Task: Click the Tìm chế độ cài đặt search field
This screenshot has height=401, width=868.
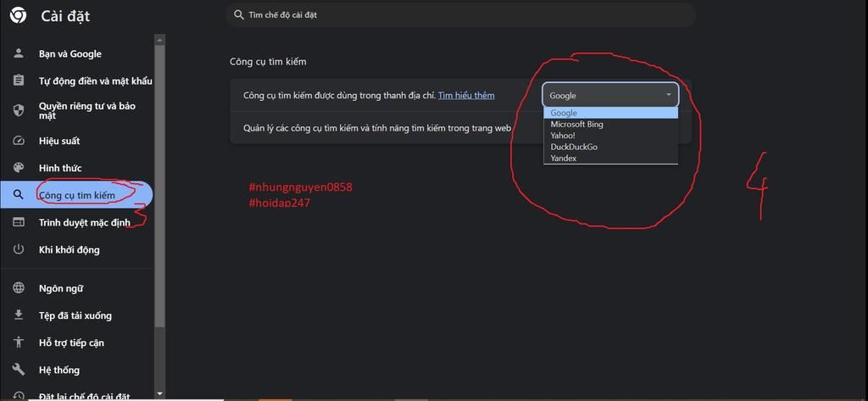Action: (460, 15)
